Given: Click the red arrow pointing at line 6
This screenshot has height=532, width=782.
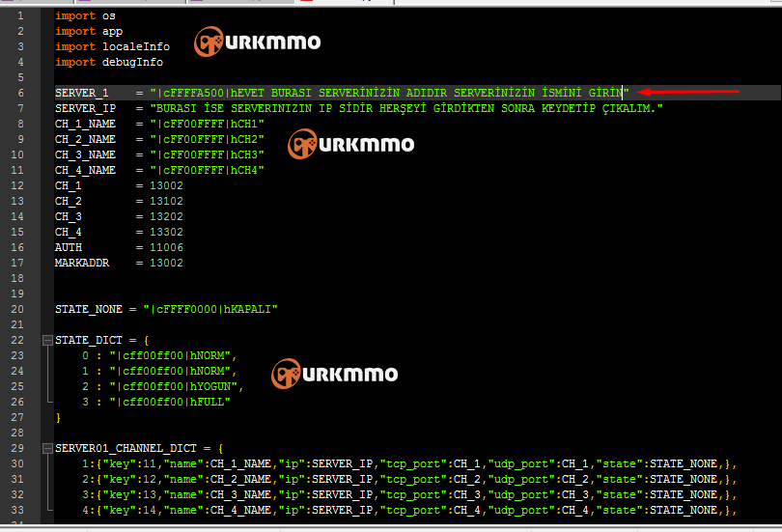Looking at the screenshot, I should [688, 92].
